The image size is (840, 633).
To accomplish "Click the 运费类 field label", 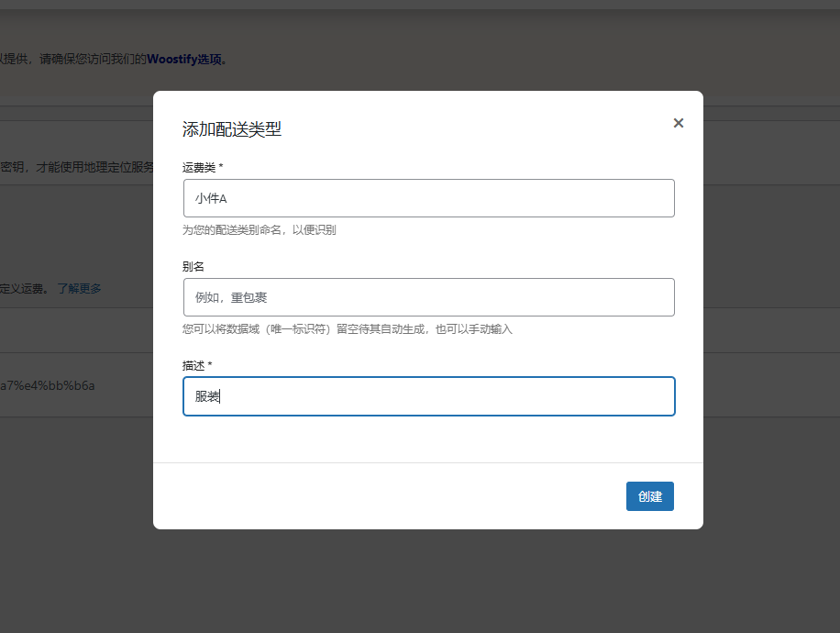I will tap(195, 167).
